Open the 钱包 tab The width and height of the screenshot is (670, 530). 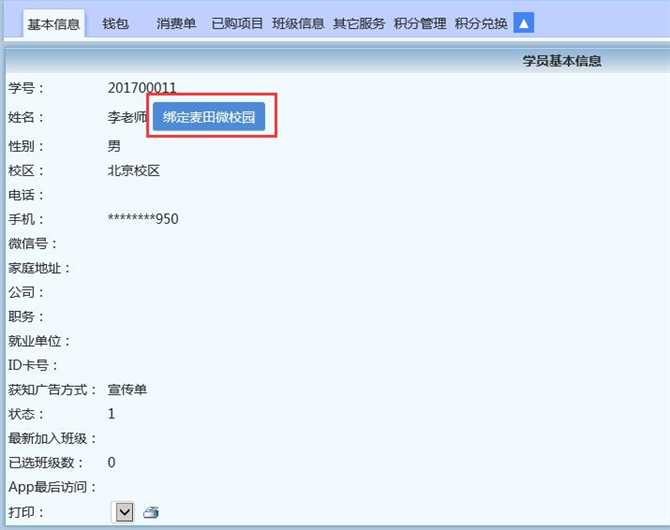click(115, 24)
